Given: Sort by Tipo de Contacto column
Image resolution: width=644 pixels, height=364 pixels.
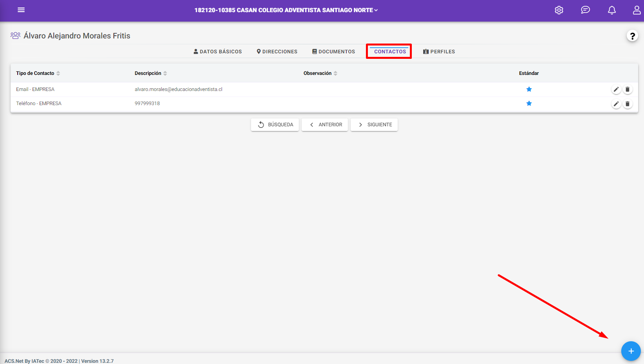Looking at the screenshot, I should point(38,73).
